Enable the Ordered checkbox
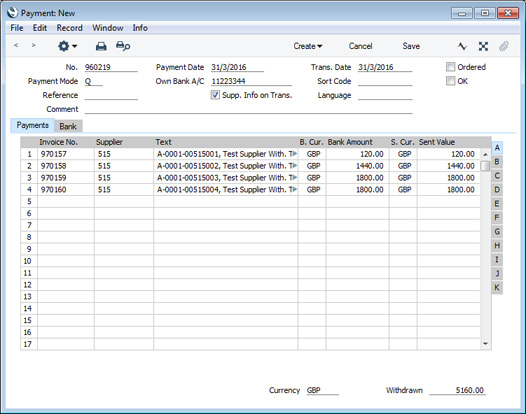 pyautogui.click(x=451, y=67)
